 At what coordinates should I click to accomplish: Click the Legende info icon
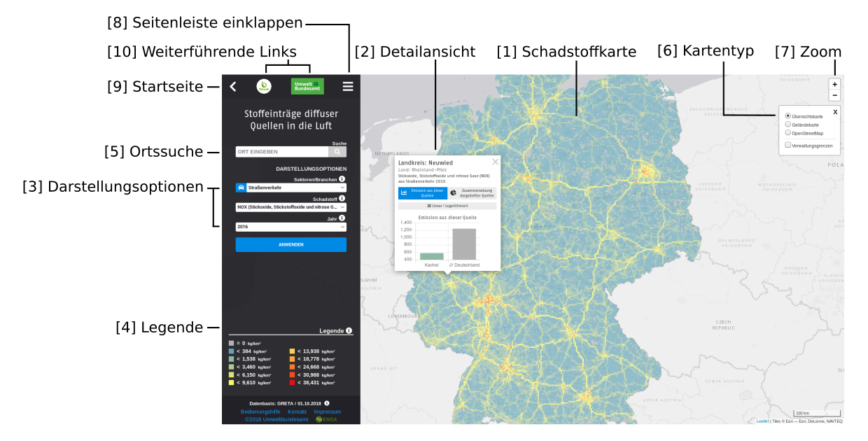(x=349, y=331)
